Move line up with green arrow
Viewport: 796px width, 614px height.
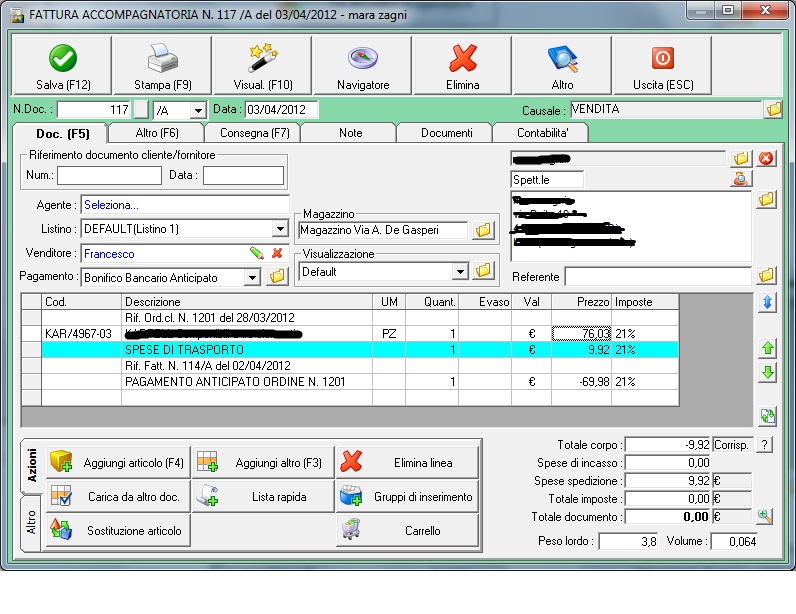pyautogui.click(x=767, y=348)
